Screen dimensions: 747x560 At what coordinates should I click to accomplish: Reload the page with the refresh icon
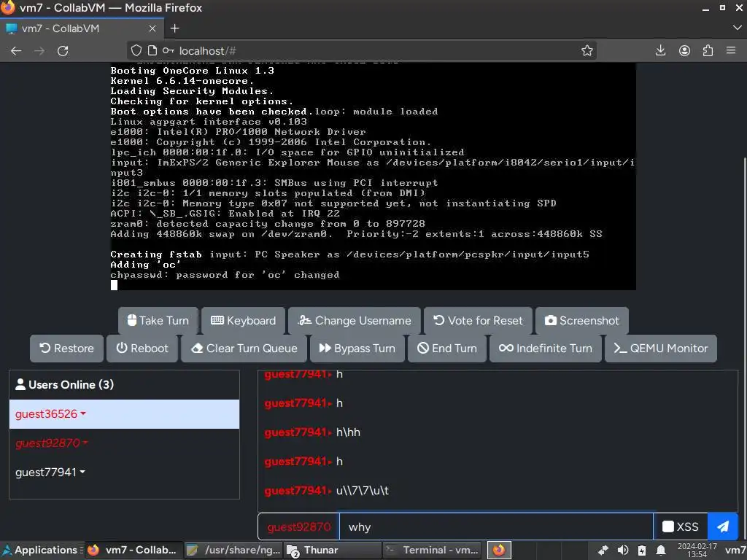(63, 51)
